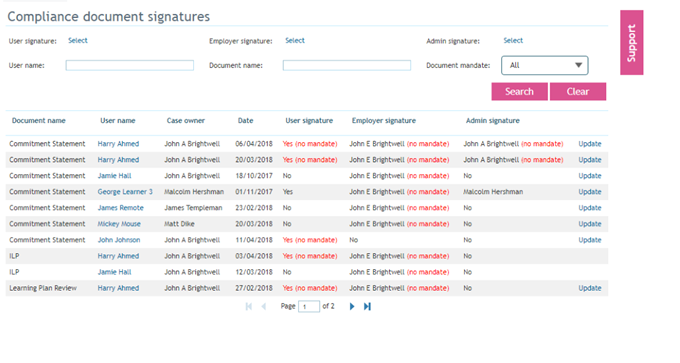Screen dimensions: 680x363
Task: Click Update for the 18/10/2017 row
Action: click(x=590, y=176)
